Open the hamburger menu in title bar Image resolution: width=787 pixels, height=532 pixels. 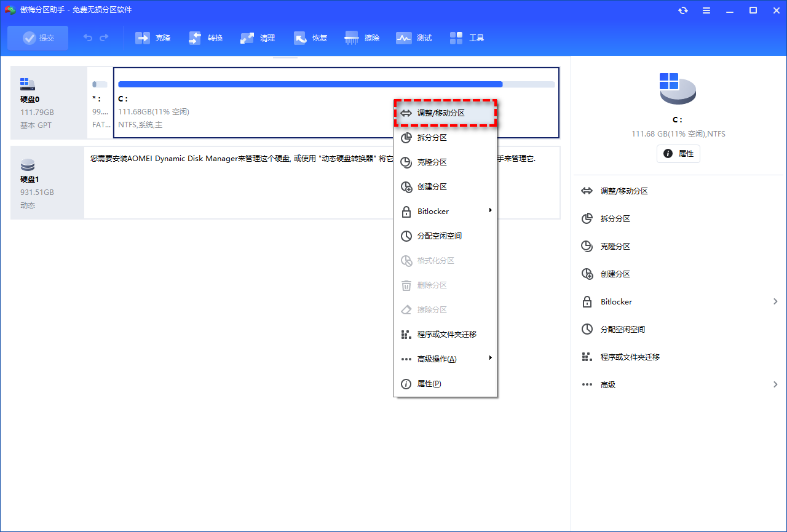(x=706, y=10)
